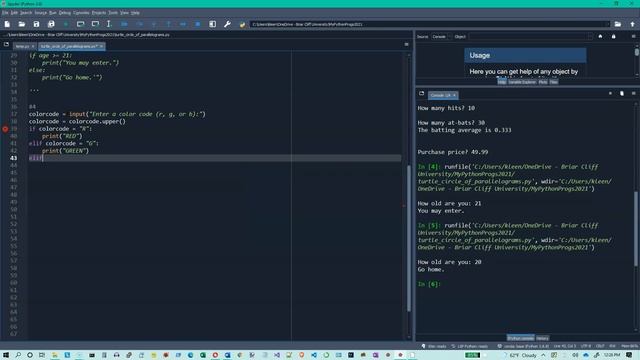Open the Projects menu

[99, 13]
